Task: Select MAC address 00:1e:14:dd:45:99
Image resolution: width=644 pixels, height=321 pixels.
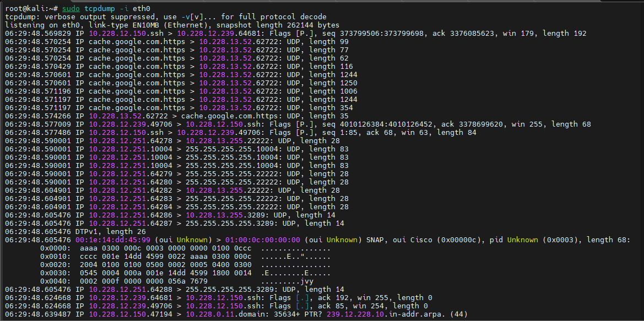Action: [x=113, y=240]
